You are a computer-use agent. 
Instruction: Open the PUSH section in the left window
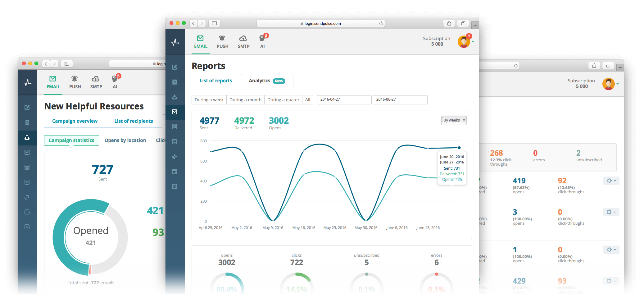click(75, 82)
